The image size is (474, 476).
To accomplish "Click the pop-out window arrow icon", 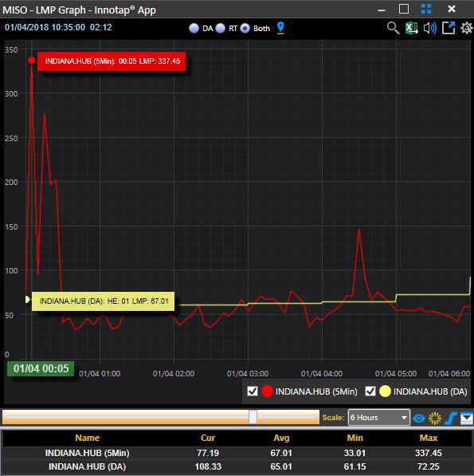I will point(449,28).
